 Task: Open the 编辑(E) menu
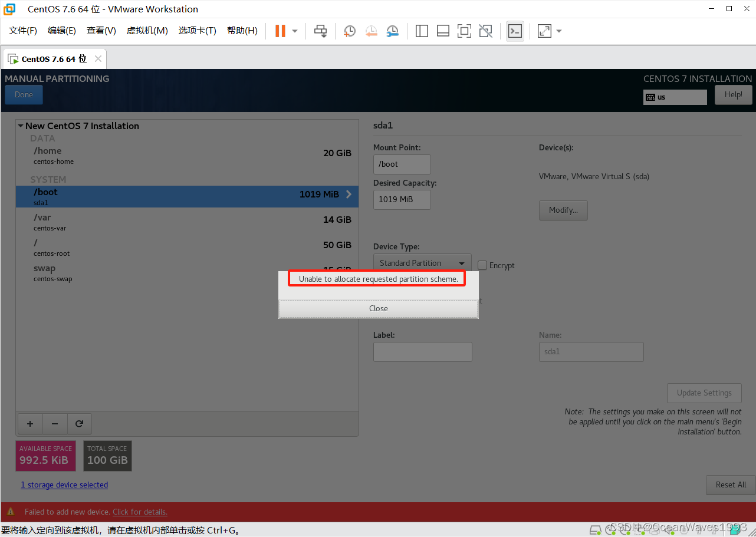point(62,31)
